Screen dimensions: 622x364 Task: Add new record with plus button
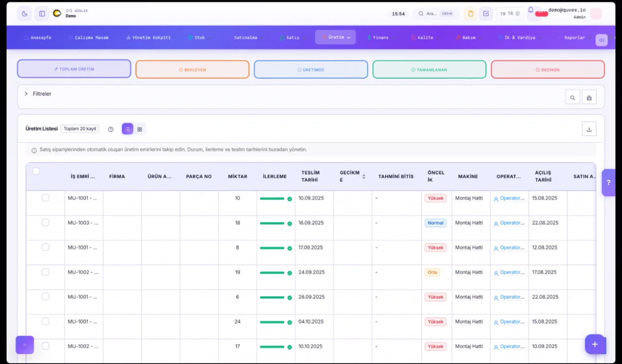click(x=595, y=344)
